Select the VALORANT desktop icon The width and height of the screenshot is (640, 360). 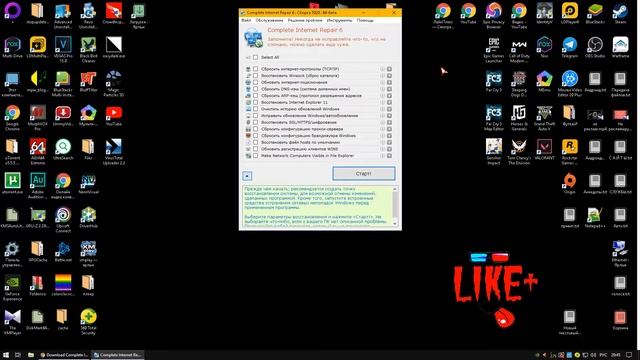[x=544, y=149]
